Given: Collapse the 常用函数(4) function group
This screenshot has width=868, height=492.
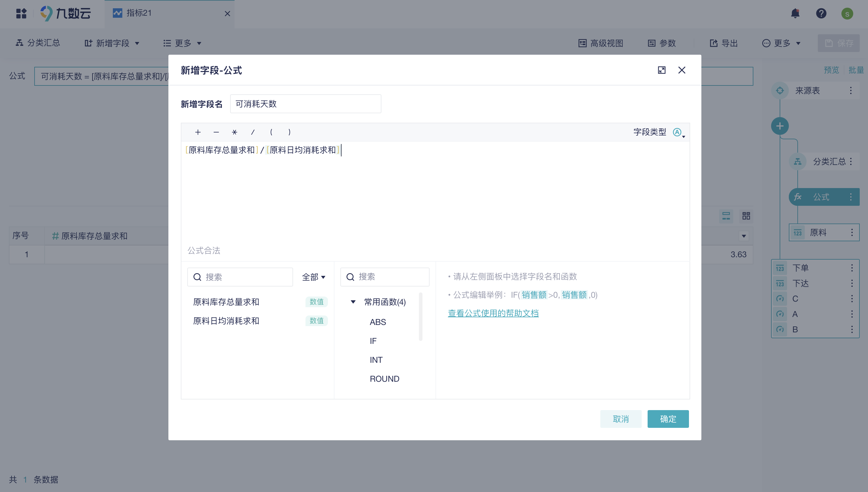Looking at the screenshot, I should coord(352,302).
